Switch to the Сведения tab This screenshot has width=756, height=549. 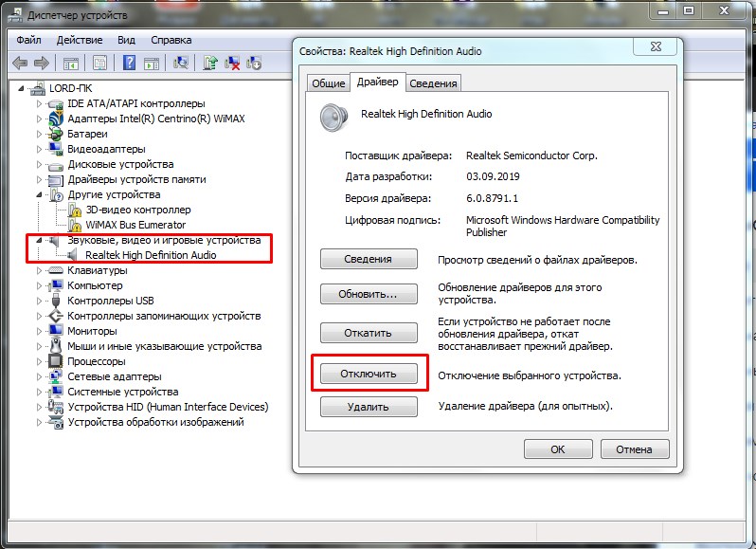434,83
